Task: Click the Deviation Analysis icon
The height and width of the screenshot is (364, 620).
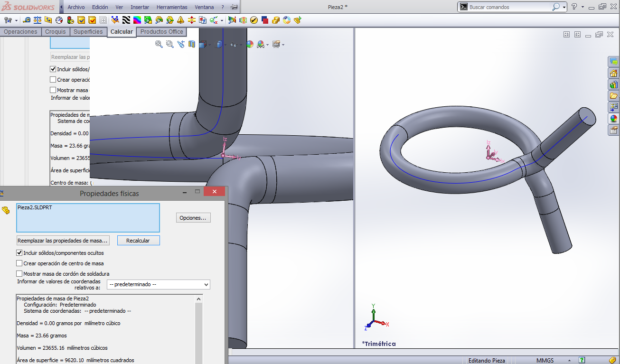Action: point(115,20)
